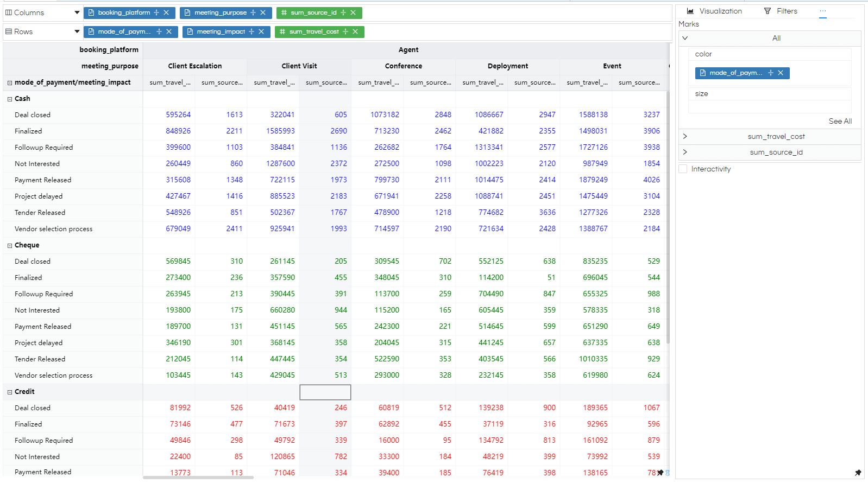The height and width of the screenshot is (490, 868).
Task: Expand the sum_travel_cost marks section
Action: pos(685,136)
